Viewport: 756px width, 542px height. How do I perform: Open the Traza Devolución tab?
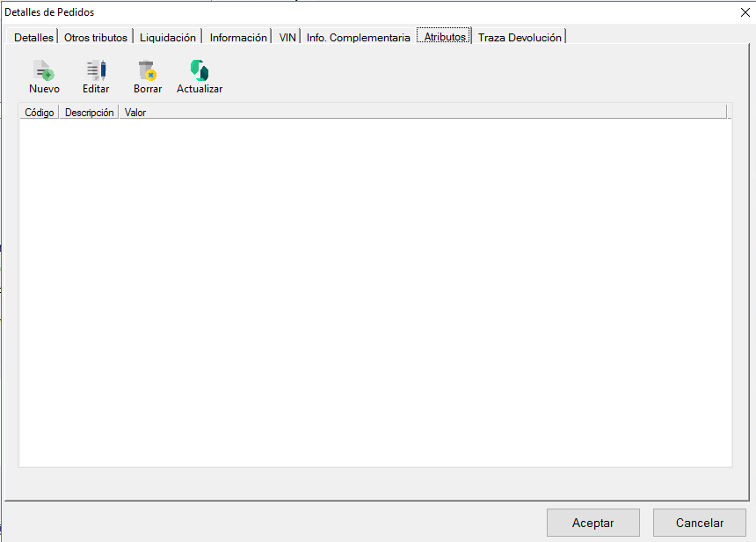pos(520,38)
